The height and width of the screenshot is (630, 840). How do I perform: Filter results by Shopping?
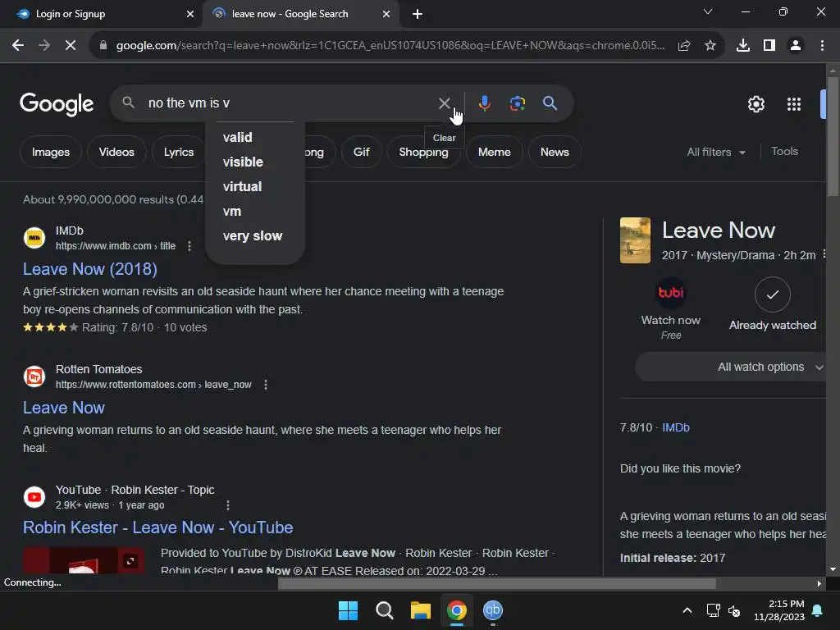423,152
